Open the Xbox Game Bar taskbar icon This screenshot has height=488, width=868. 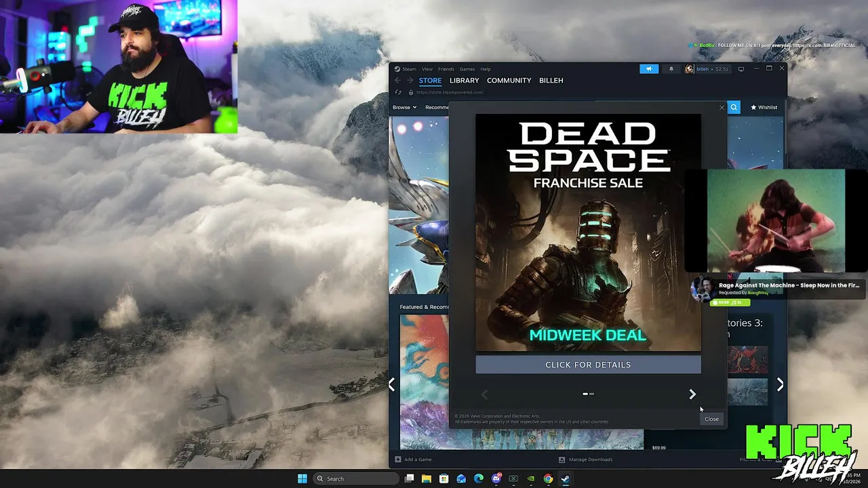[513, 479]
